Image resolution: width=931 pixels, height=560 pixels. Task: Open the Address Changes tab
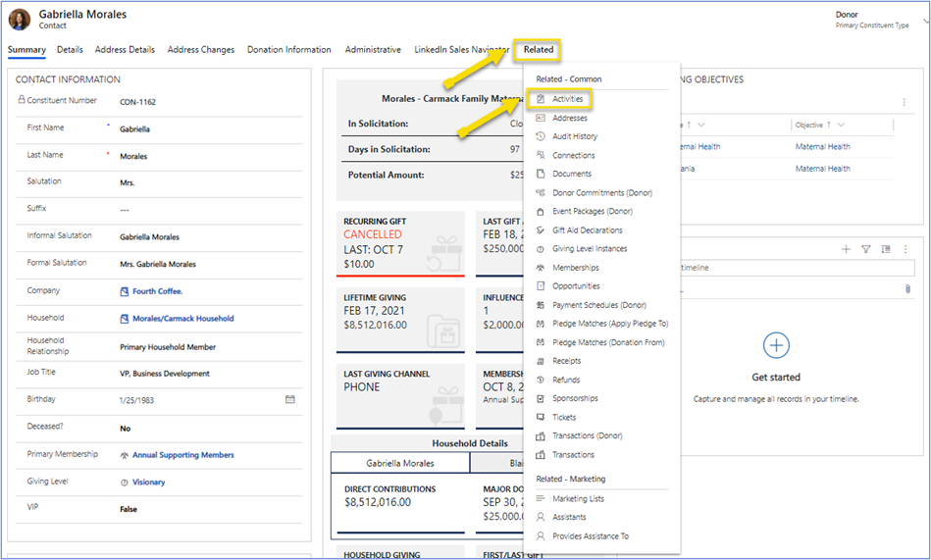point(201,50)
